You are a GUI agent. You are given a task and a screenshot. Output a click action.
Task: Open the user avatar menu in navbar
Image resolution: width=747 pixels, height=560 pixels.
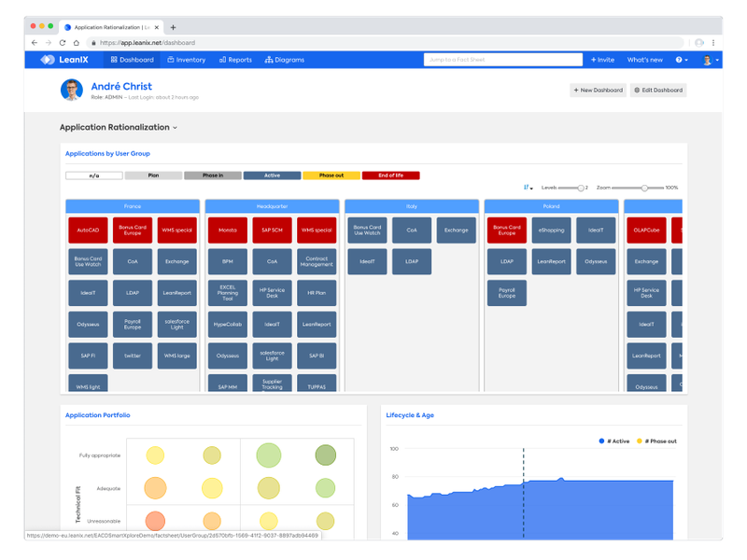tap(711, 60)
